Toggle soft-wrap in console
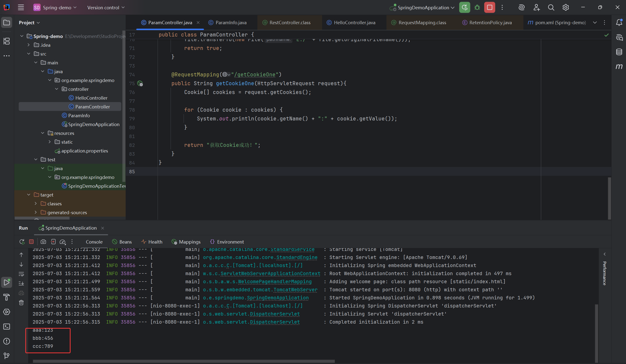Image resolution: width=626 pixels, height=364 pixels. point(21,274)
